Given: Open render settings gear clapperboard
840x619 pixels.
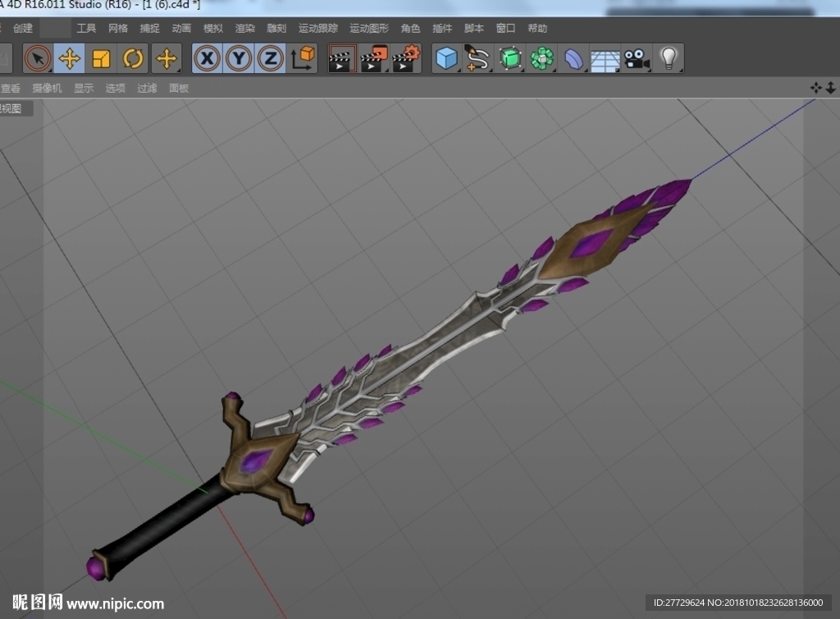Looking at the screenshot, I should pyautogui.click(x=406, y=58).
